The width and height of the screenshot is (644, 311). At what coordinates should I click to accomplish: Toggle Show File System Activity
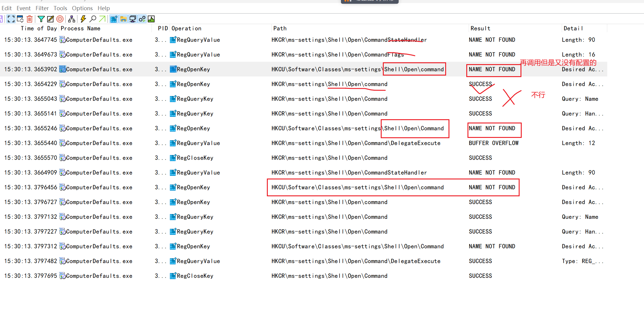pos(123,19)
